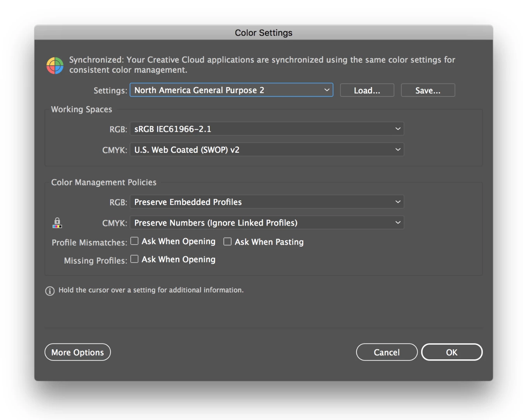Image resolution: width=523 pixels, height=420 pixels.
Task: Cancel the Color Settings dialog
Action: point(387,352)
